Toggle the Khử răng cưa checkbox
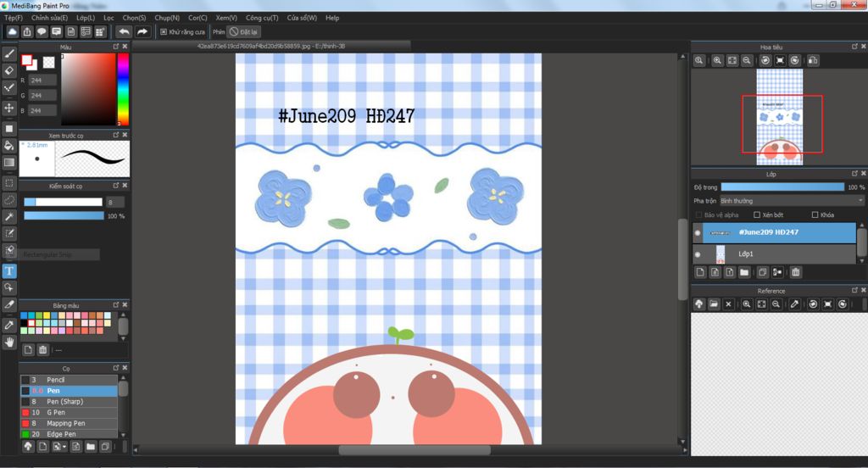The image size is (868, 468). (x=164, y=32)
